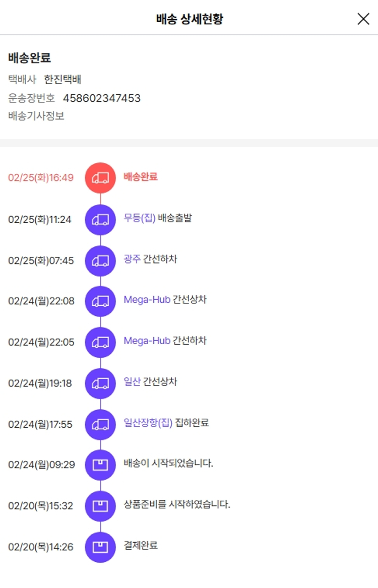Open the 무등(집) location link
The width and height of the screenshot is (378, 588).
point(140,219)
